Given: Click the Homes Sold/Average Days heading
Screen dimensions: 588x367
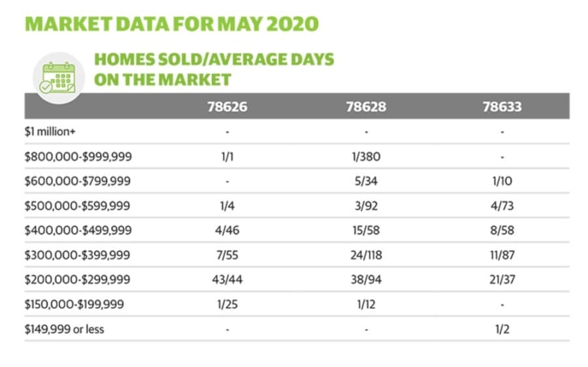Looking at the screenshot, I should click(214, 70).
